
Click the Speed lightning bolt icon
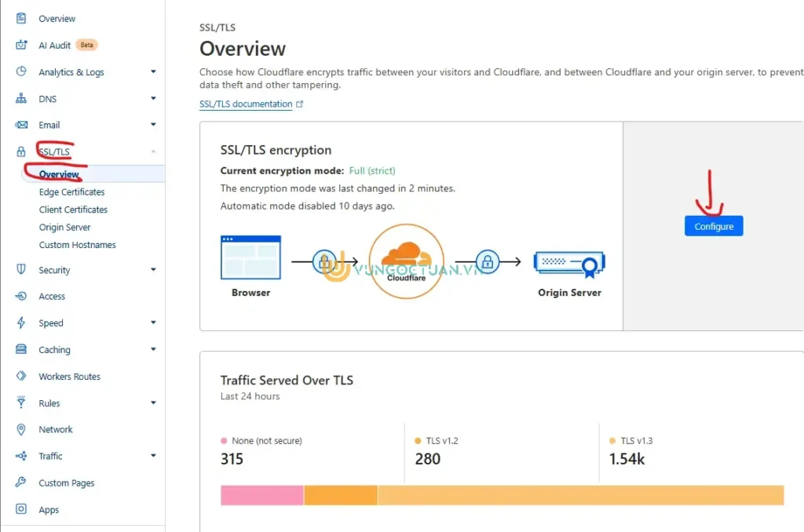21,322
